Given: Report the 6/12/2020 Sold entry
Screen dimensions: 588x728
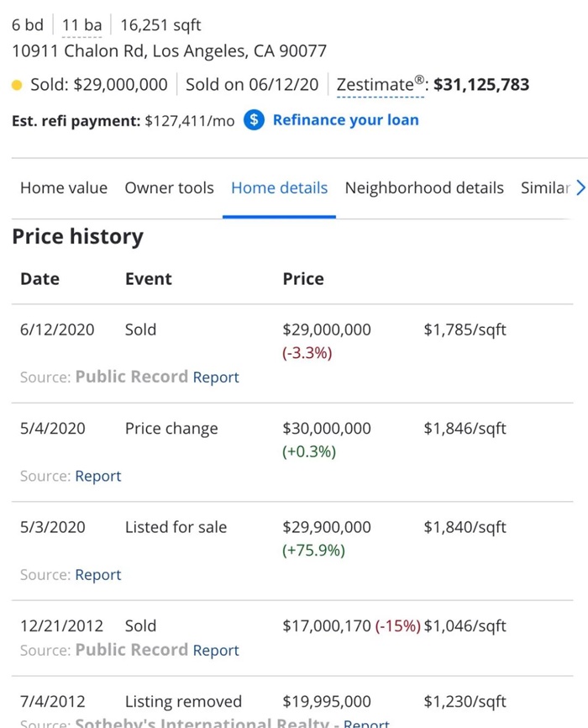Looking at the screenshot, I should pyautogui.click(x=216, y=377).
